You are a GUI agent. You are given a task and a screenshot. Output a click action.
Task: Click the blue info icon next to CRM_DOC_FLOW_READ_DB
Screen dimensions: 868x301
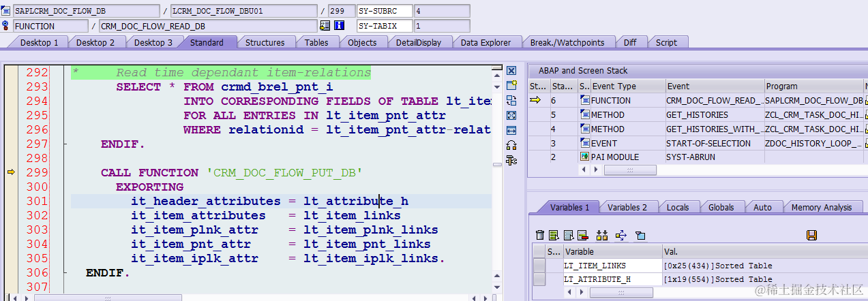tap(340, 26)
